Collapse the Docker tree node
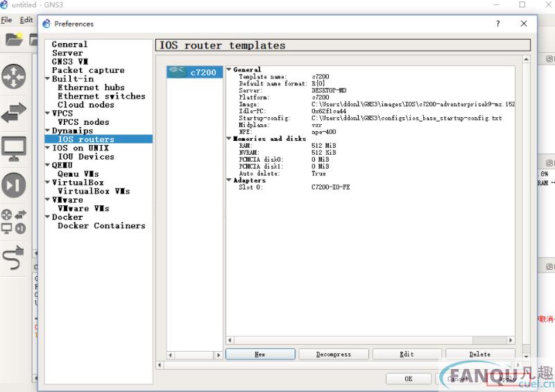Image resolution: width=555 pixels, height=392 pixels. pos(48,216)
